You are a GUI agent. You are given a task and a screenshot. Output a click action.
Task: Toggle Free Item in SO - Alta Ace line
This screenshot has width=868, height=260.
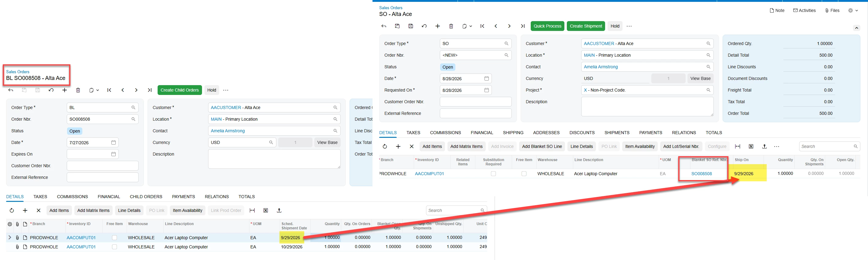coord(524,174)
